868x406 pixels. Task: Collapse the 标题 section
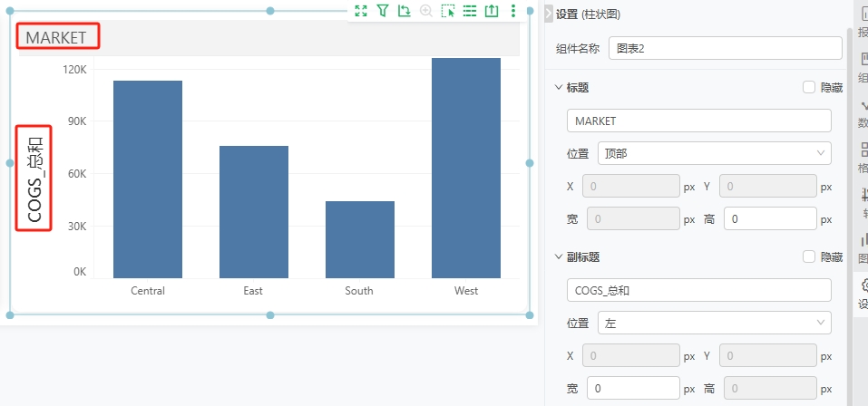coord(558,87)
